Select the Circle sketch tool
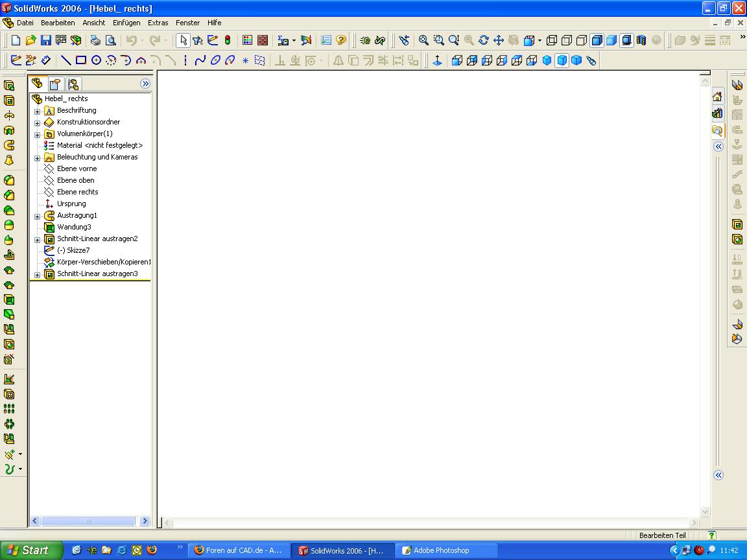 96,60
